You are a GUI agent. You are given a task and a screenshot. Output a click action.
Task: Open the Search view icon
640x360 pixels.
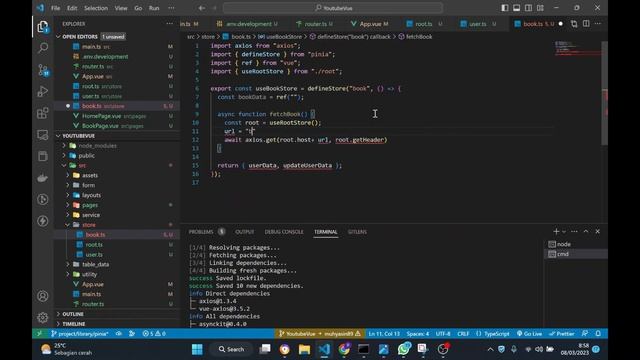[x=43, y=48]
